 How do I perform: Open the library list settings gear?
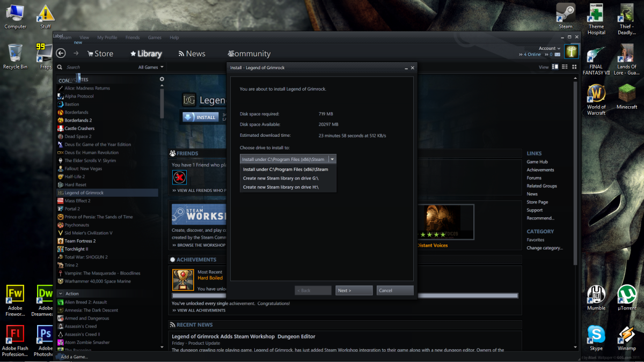point(162,79)
